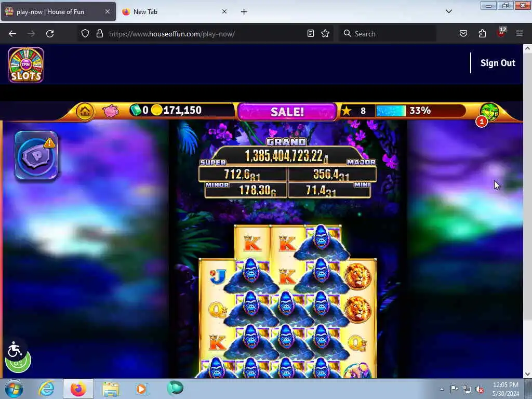532x399 pixels.
Task: Open the Firefox hamburger menu
Action: [520, 34]
